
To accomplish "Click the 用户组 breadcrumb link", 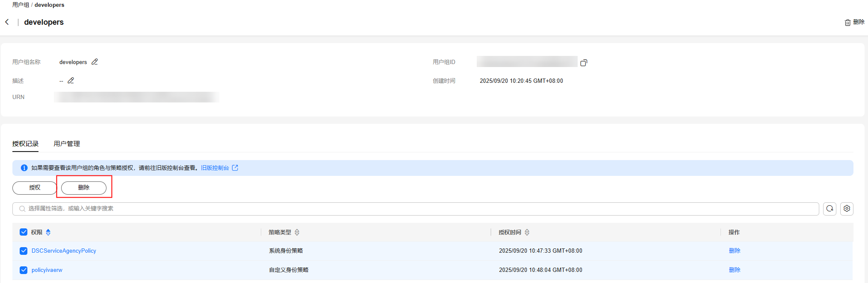I will tap(21, 5).
